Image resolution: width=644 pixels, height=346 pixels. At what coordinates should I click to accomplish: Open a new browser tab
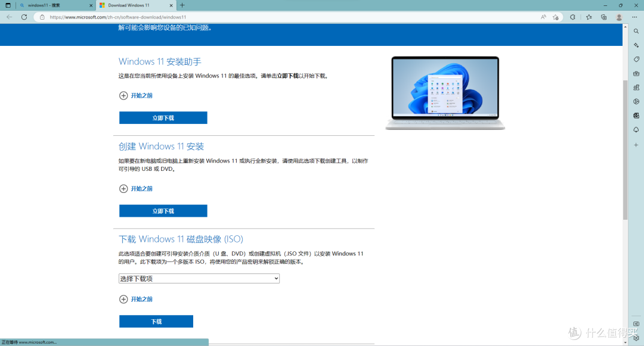click(182, 5)
